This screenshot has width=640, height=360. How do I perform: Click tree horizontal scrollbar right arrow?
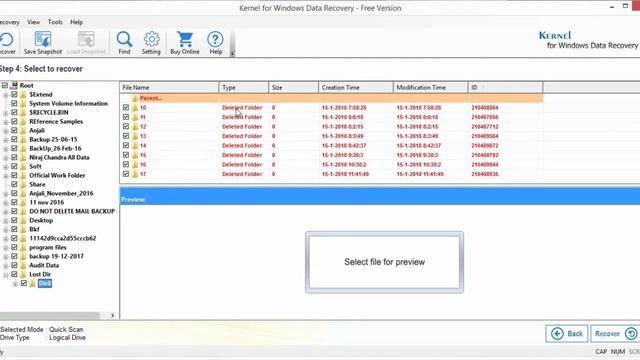pos(112,316)
